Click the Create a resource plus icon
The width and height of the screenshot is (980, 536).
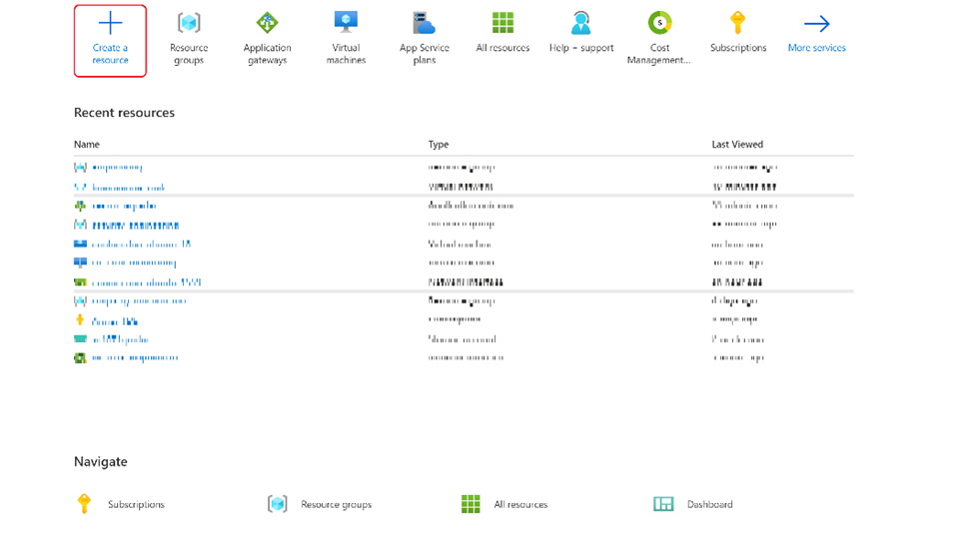(x=110, y=24)
